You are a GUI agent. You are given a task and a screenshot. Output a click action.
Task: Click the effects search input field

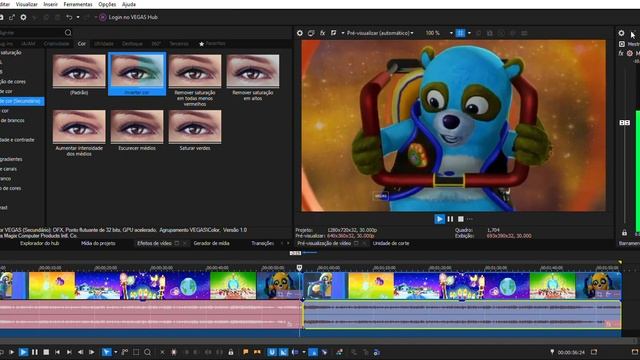point(31,33)
